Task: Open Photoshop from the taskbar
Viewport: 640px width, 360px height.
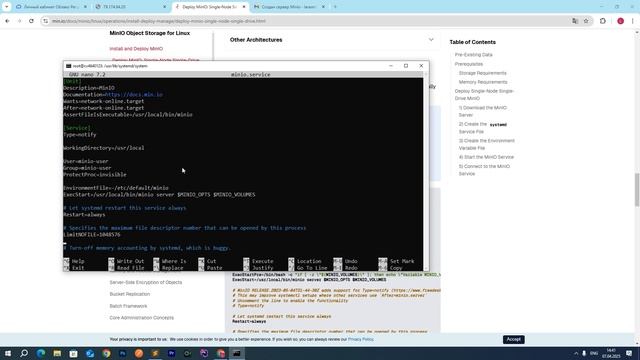Action: [122, 353]
